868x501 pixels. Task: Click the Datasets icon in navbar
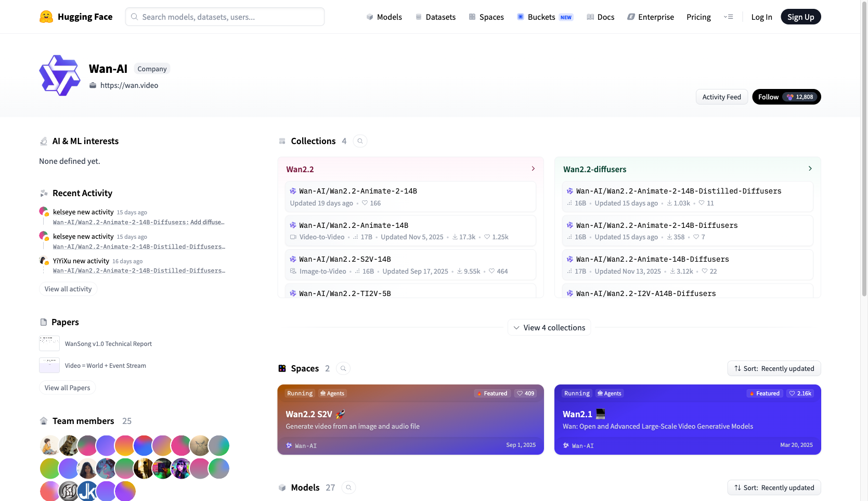[x=419, y=17]
